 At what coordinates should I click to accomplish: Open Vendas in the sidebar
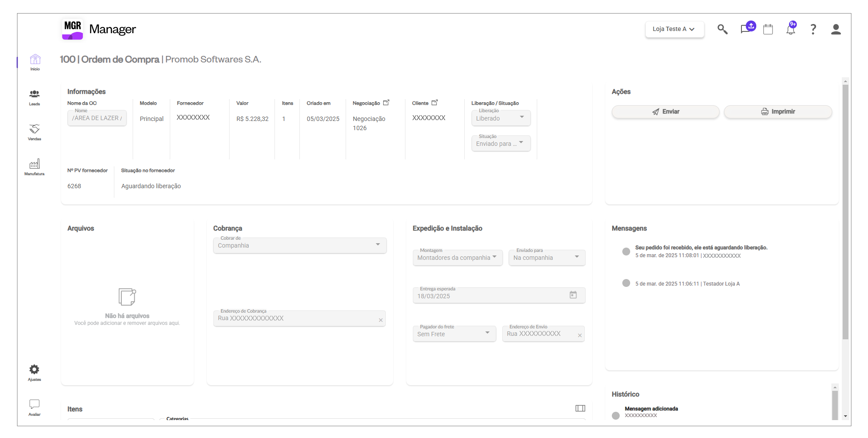[x=34, y=132]
